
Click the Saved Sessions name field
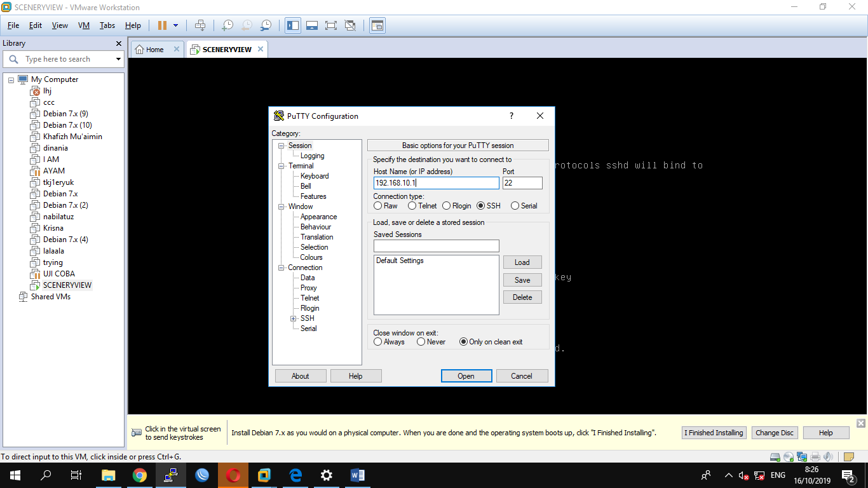(x=437, y=246)
